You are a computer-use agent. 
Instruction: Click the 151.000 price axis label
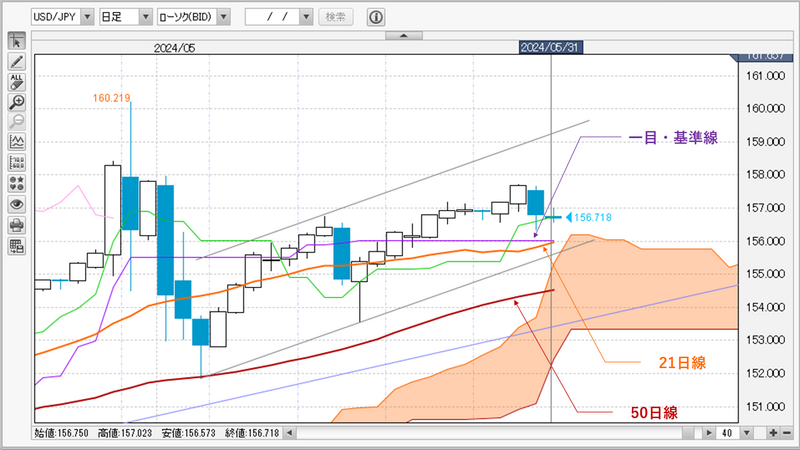point(765,407)
